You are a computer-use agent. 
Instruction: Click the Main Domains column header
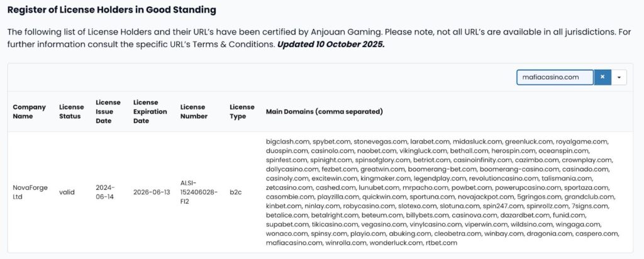(x=325, y=111)
